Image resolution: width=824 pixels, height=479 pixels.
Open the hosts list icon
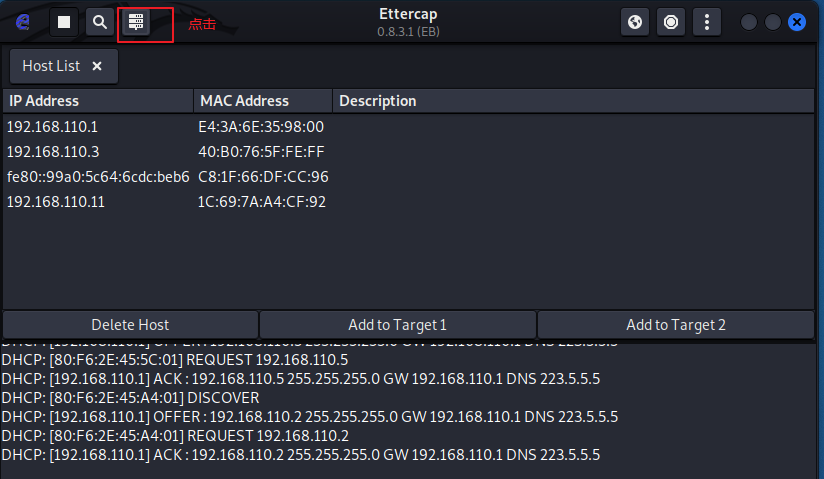coord(136,22)
